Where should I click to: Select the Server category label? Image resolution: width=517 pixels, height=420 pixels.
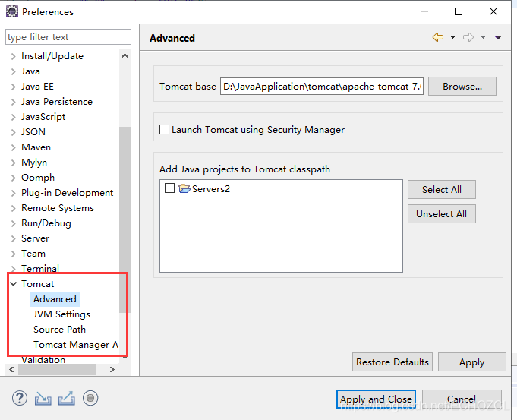[x=35, y=238]
